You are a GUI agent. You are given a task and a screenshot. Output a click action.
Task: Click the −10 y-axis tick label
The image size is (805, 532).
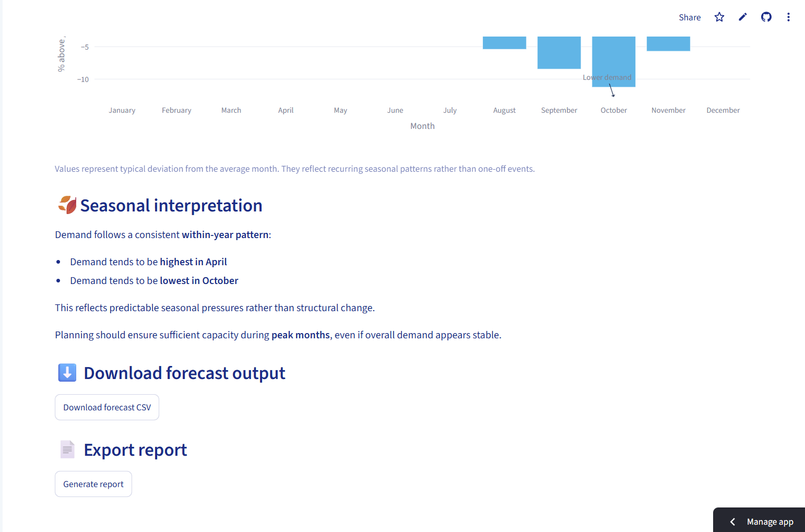point(83,79)
